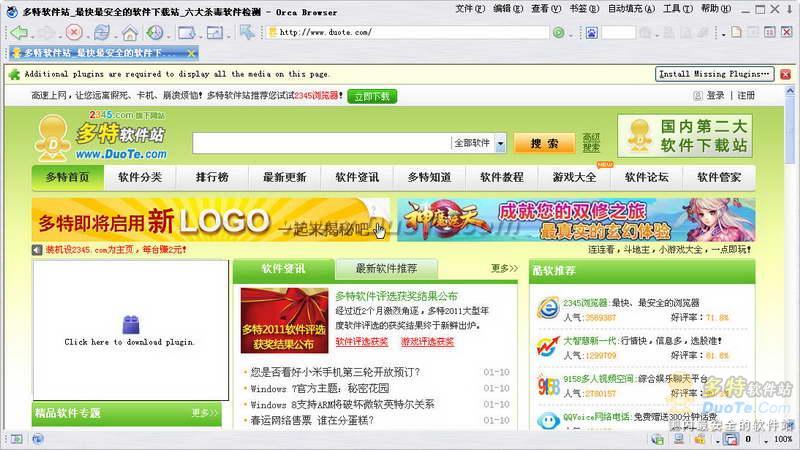Stop loading with the red X toolbar icon

(x=74, y=33)
